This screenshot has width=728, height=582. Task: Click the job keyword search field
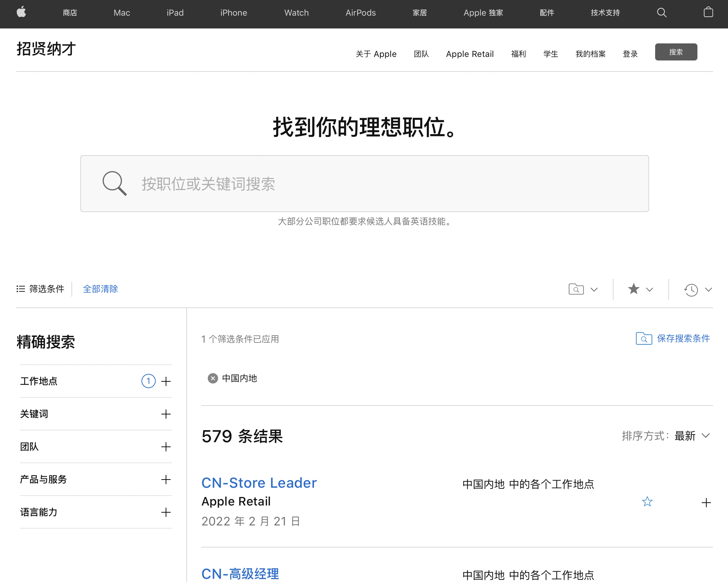pos(364,184)
